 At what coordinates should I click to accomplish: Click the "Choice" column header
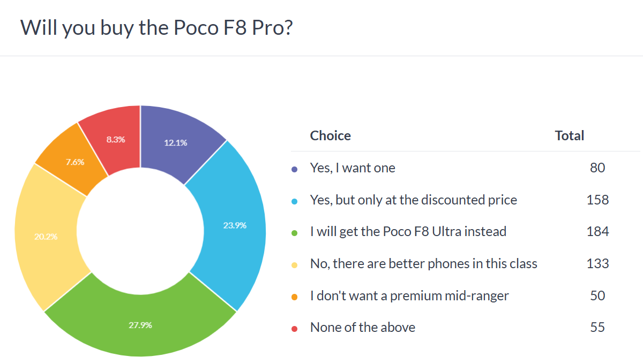(330, 136)
